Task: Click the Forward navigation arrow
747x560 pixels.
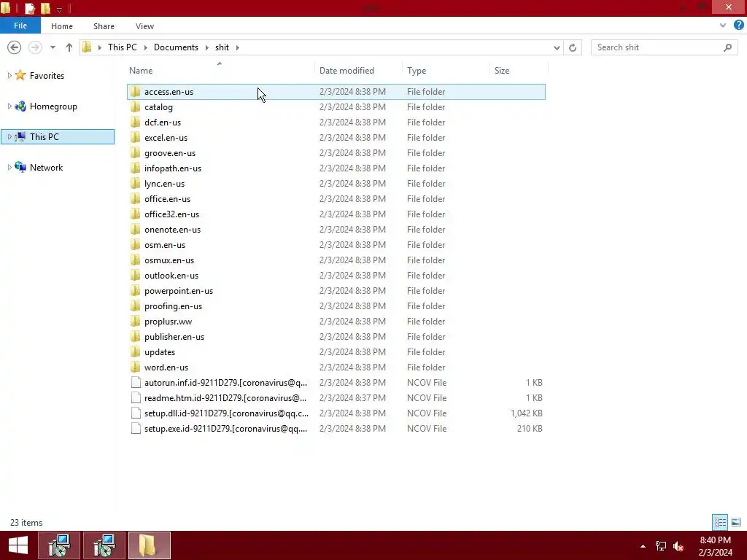Action: tap(35, 47)
